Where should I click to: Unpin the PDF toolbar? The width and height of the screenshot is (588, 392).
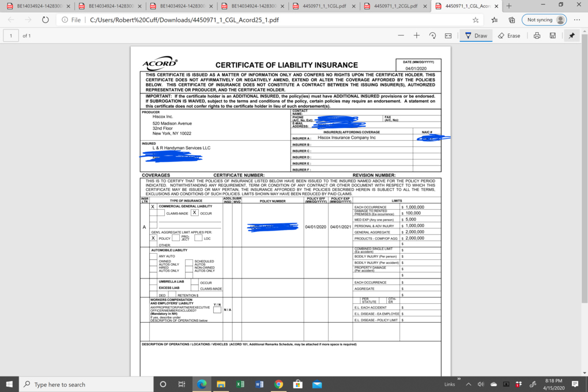coord(571,36)
